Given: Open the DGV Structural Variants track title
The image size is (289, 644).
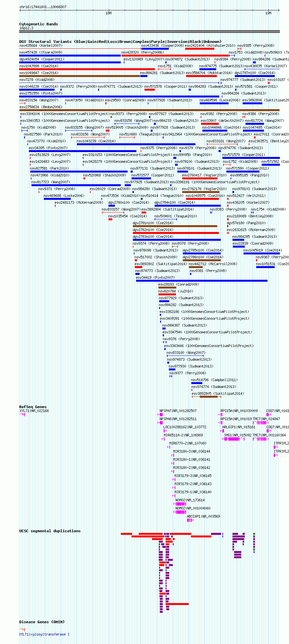Looking at the screenshot, I should [x=120, y=42].
